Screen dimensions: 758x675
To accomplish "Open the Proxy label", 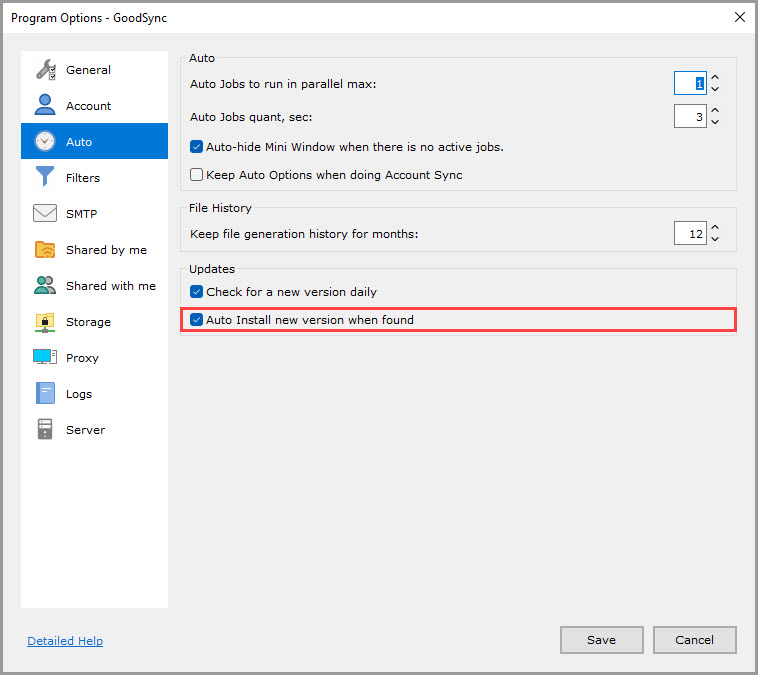I will point(82,358).
